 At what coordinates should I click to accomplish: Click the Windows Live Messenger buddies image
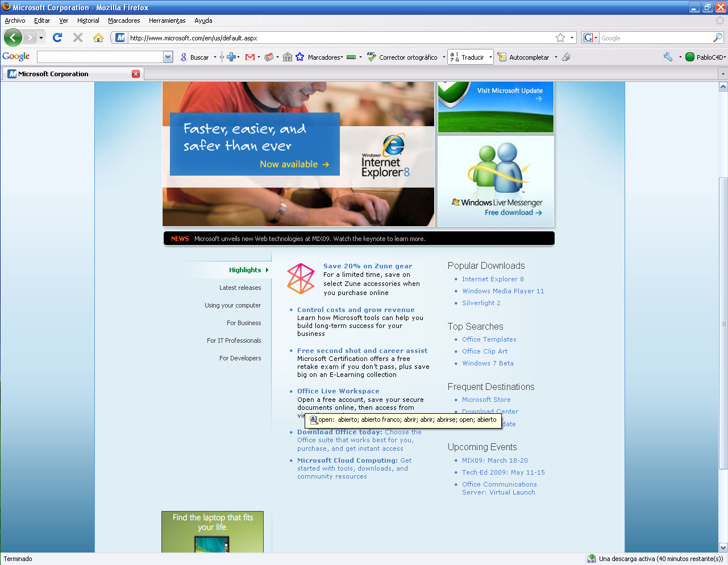499,168
